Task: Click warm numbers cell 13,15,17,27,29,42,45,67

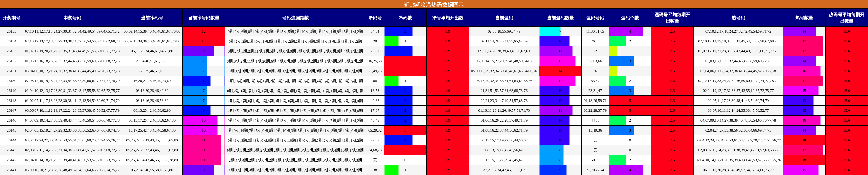Action: (x=504, y=160)
